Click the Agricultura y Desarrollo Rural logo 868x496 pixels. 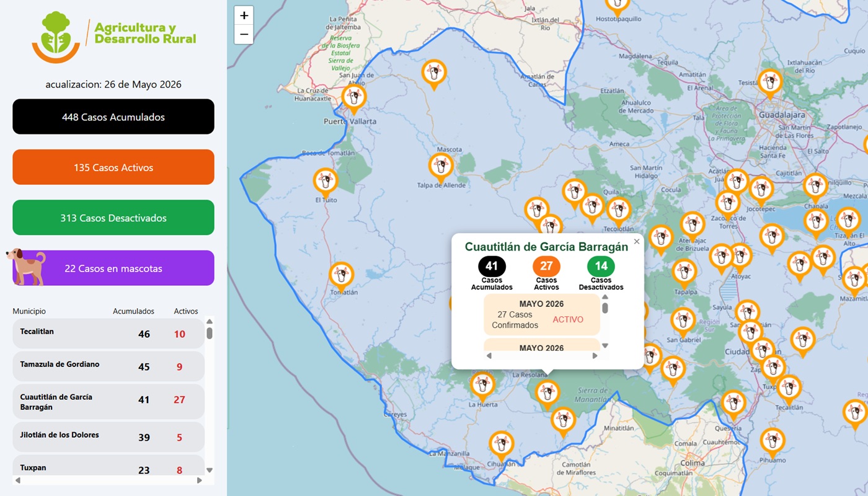tap(114, 37)
